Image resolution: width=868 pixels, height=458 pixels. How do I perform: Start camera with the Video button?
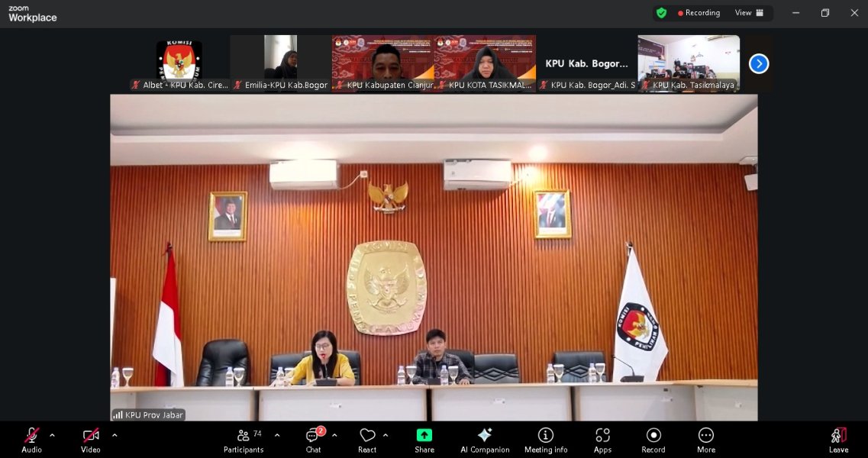click(90, 440)
